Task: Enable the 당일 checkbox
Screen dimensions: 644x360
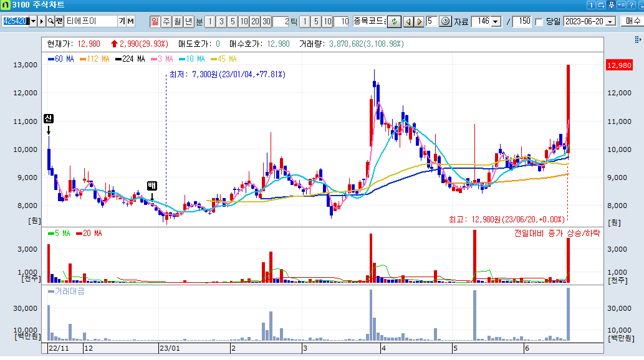Action: click(539, 22)
